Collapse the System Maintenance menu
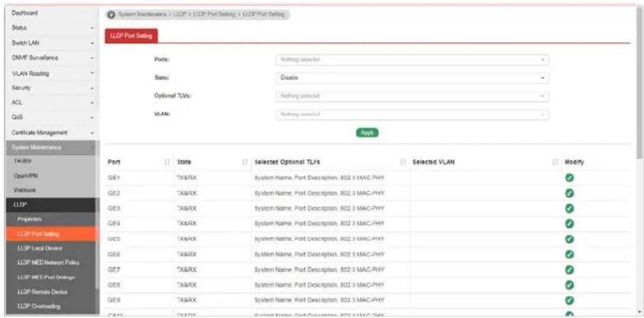 coord(52,147)
